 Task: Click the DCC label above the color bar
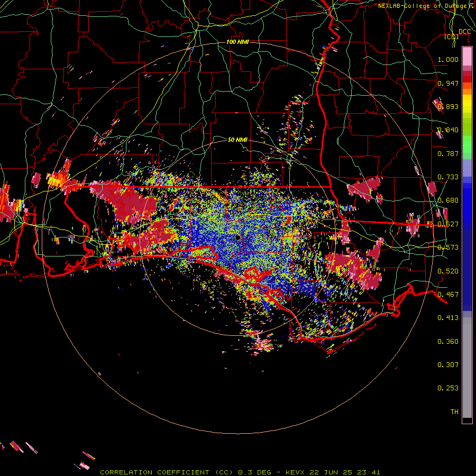[x=464, y=32]
